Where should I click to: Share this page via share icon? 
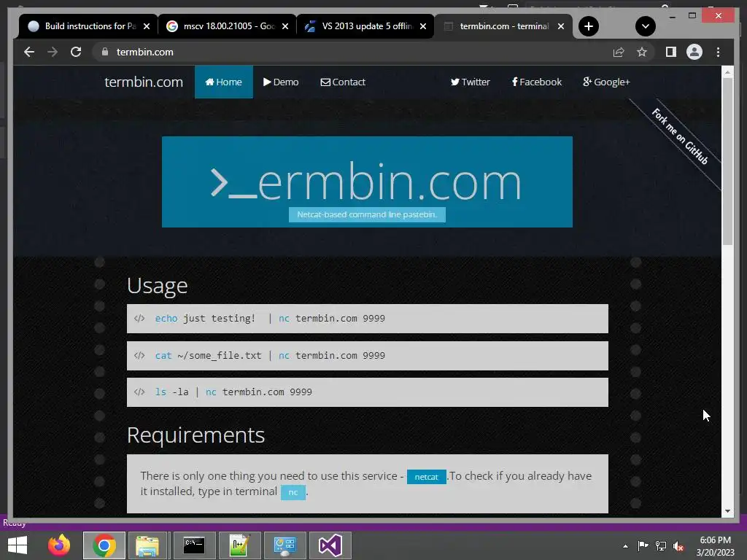point(619,52)
